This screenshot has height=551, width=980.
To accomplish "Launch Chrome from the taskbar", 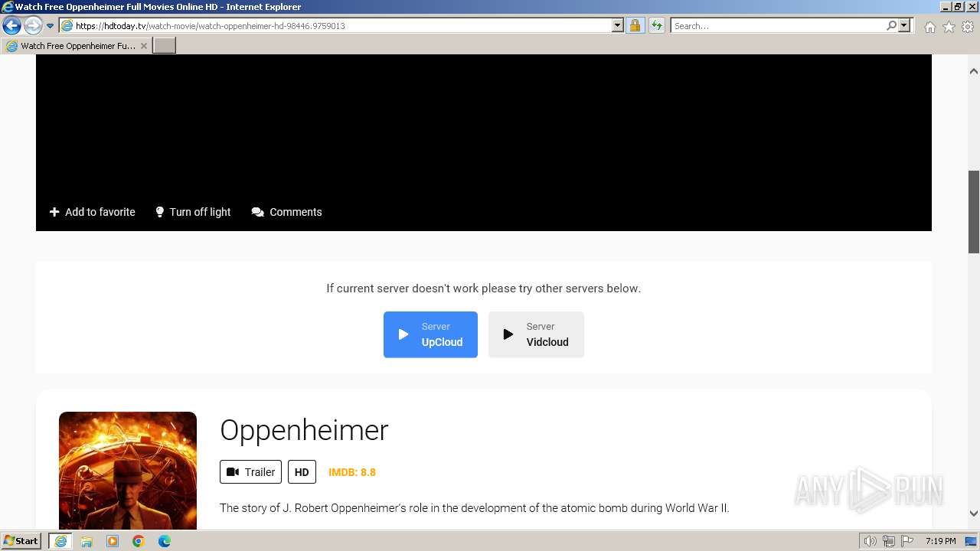I will [x=139, y=541].
